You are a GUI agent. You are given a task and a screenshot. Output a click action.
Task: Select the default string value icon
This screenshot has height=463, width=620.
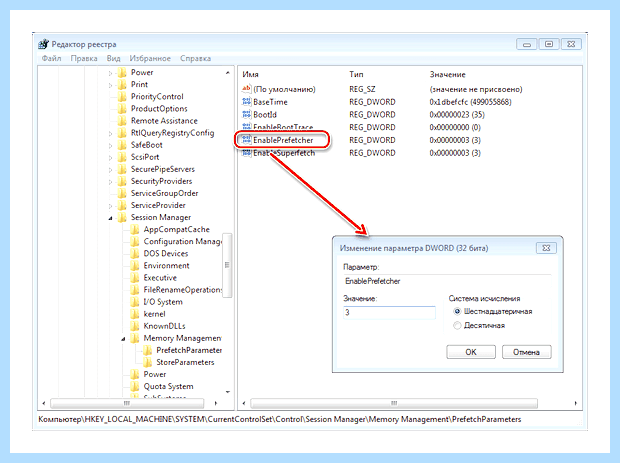click(x=246, y=89)
